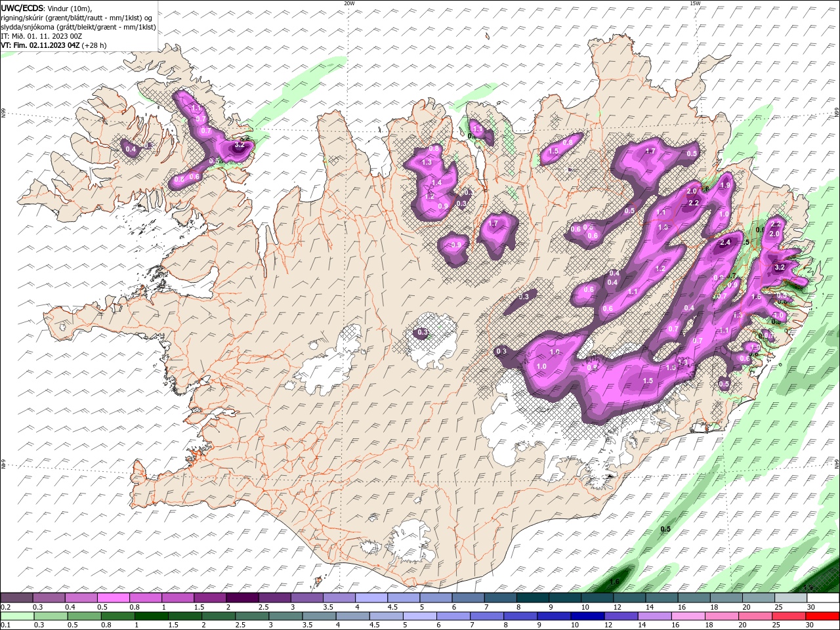Select the 'IT: Mið. 01. 11. 2023 00Z' line

(x=41, y=35)
